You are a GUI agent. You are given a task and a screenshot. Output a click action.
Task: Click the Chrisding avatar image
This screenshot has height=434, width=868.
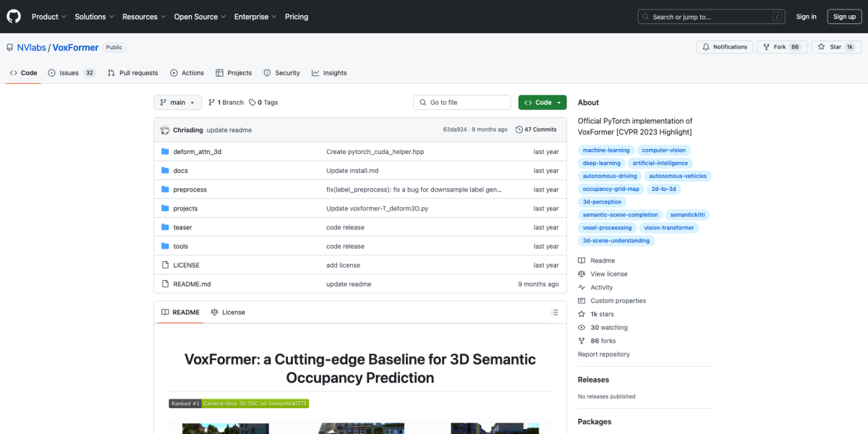[x=165, y=130]
